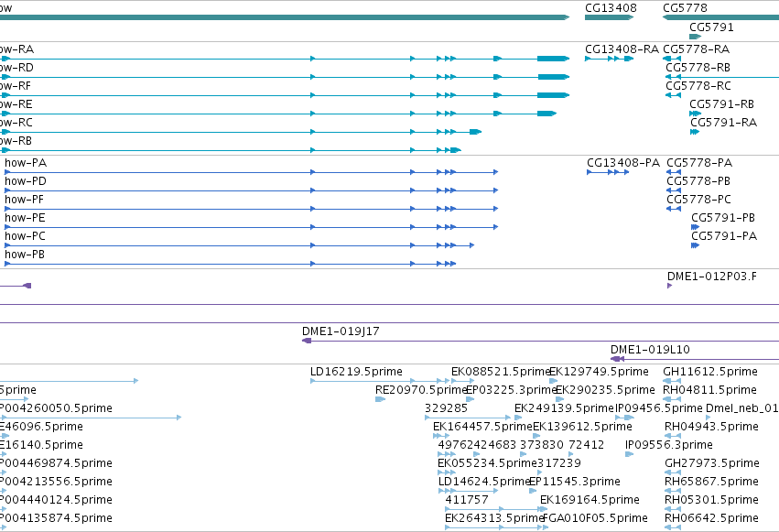Open the CG13408-RA transcript label

(x=622, y=49)
